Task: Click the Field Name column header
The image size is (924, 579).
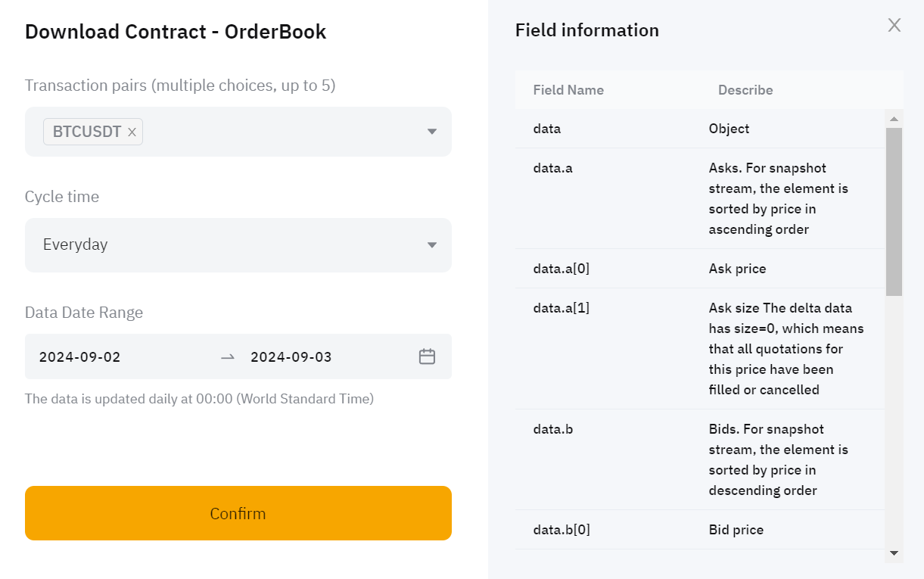Action: (x=568, y=90)
